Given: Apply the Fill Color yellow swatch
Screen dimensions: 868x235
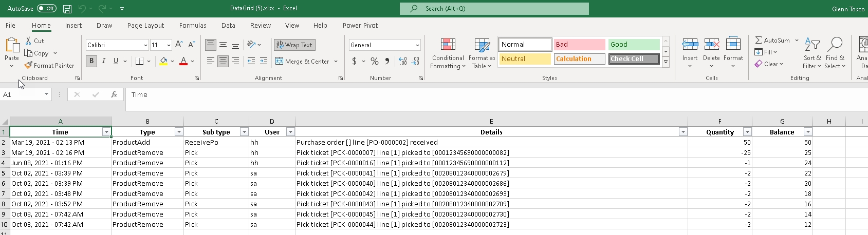Looking at the screenshot, I should (163, 61).
